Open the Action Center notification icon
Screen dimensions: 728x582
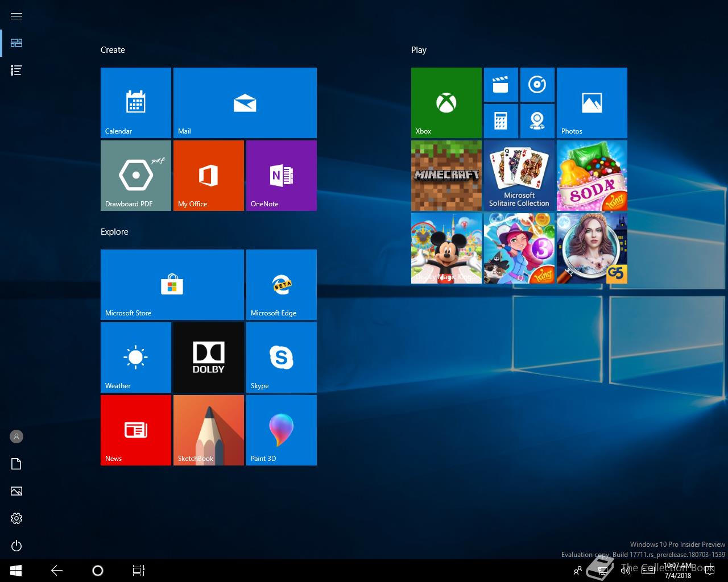(x=709, y=571)
